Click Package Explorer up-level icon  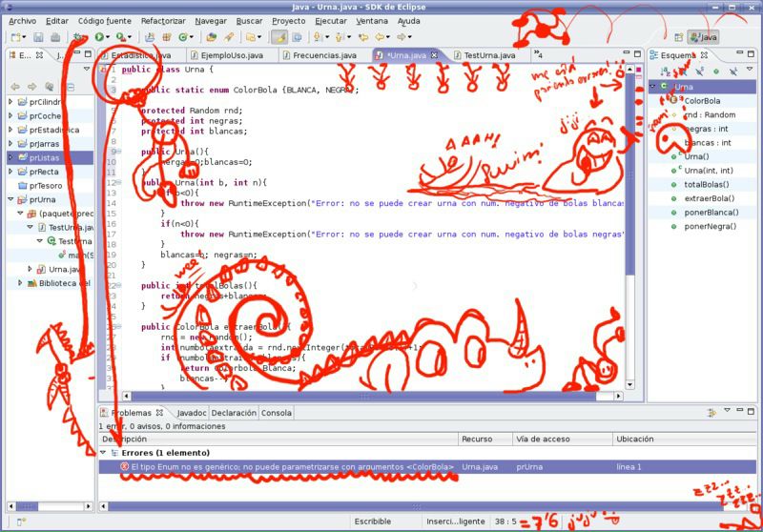pos(50,87)
